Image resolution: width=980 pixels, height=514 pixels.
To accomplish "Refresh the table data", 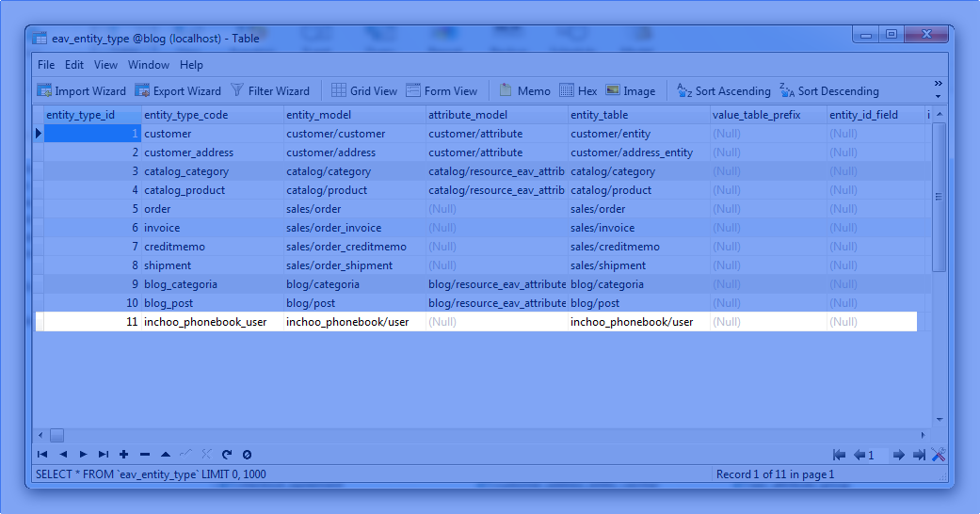I will [227, 455].
